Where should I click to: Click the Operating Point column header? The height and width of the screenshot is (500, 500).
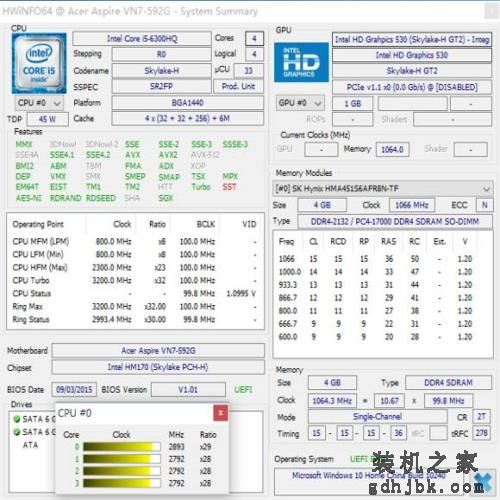[38, 224]
